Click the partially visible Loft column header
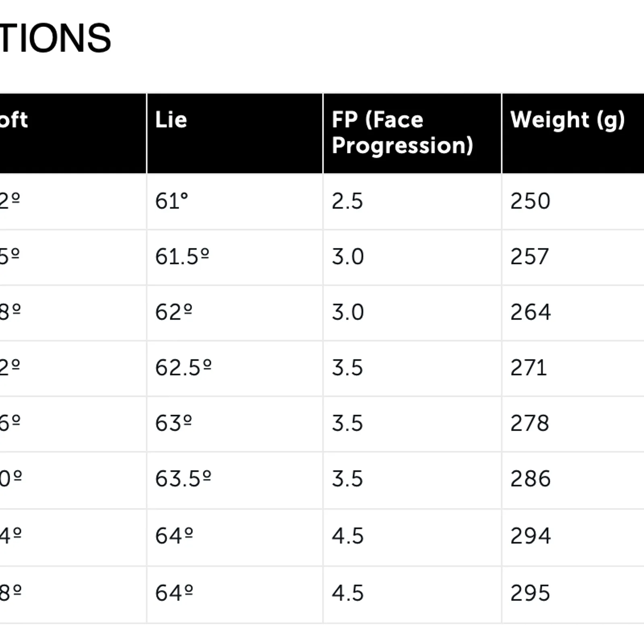The image size is (644, 644). [14, 120]
